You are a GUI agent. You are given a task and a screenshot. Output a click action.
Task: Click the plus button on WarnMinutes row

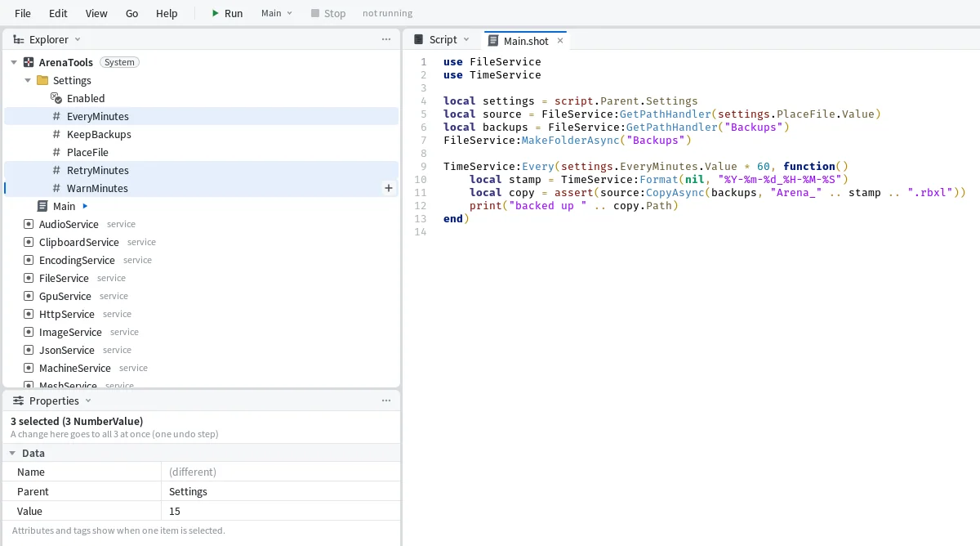click(389, 188)
